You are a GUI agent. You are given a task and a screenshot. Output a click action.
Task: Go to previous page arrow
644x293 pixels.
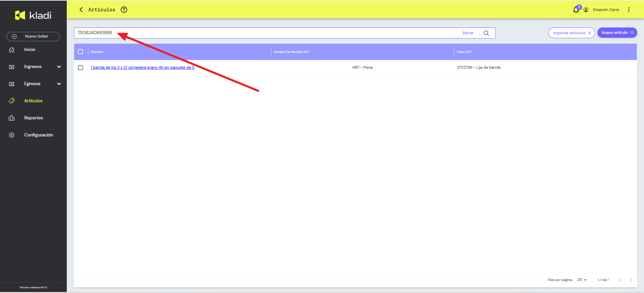620,280
